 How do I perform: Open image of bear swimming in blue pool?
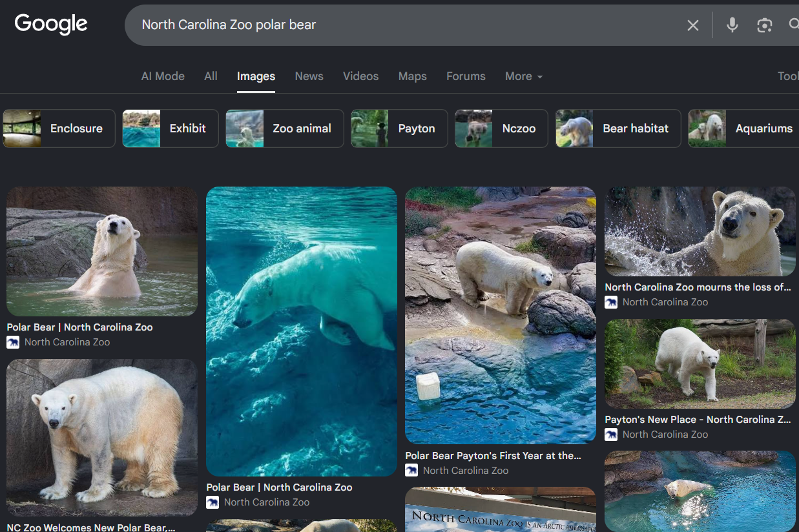700,491
